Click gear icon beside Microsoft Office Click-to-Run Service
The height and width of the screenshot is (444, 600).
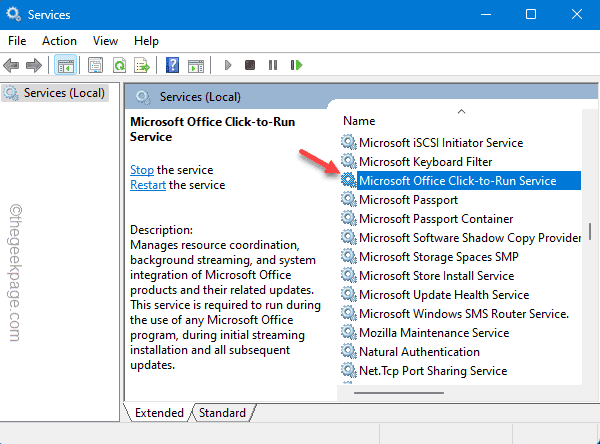(x=348, y=180)
